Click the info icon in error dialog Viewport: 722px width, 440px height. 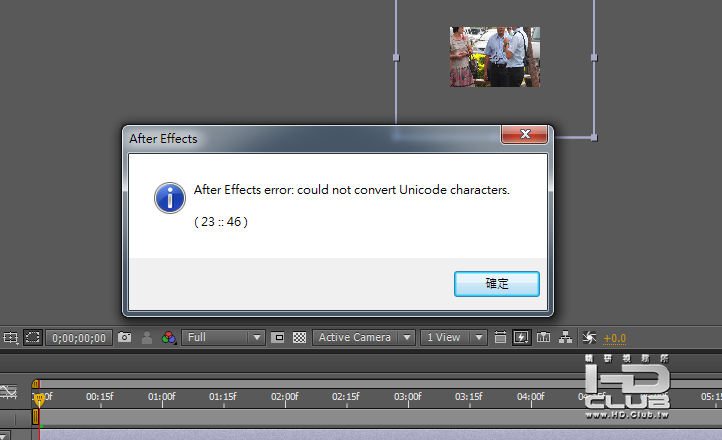pos(170,198)
